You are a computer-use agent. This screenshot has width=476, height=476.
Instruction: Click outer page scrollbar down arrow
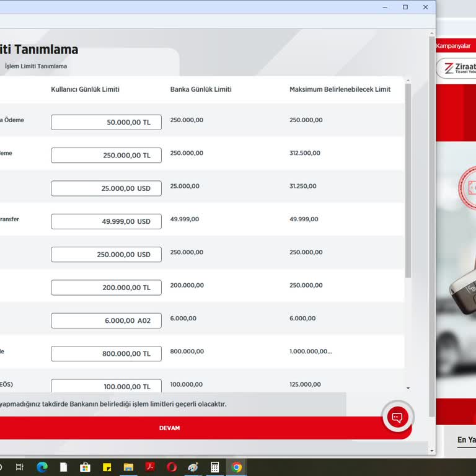432,451
